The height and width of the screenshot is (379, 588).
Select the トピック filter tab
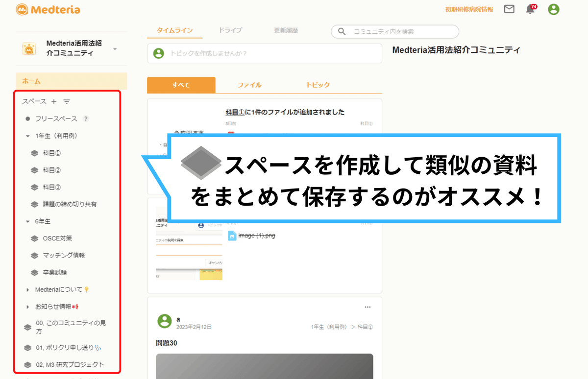click(x=318, y=85)
